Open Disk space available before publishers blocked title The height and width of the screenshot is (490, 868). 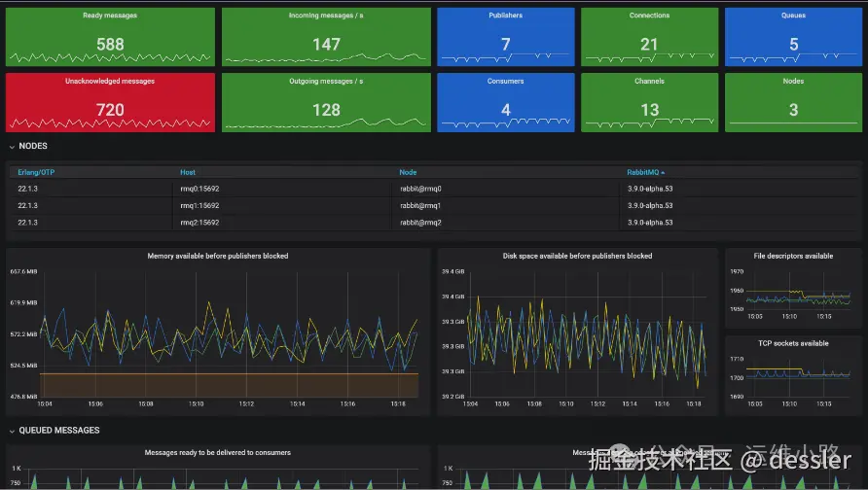(577, 256)
